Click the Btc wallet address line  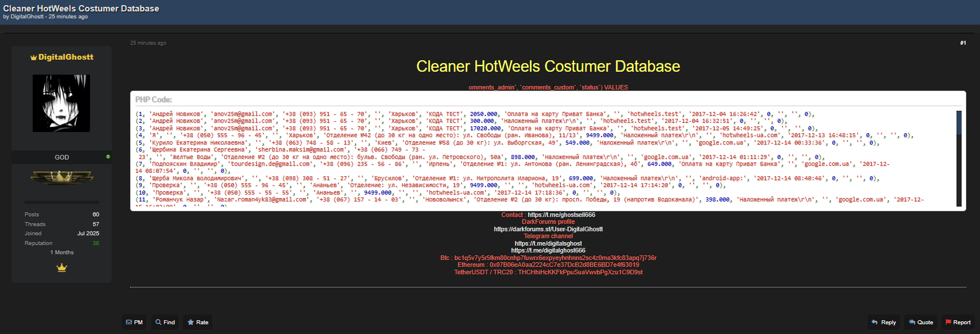click(x=548, y=258)
